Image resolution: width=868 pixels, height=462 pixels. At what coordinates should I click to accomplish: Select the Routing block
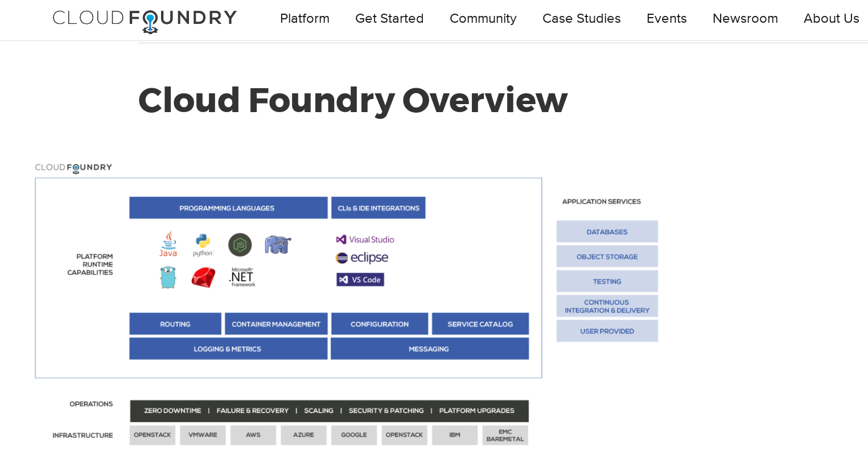175,324
